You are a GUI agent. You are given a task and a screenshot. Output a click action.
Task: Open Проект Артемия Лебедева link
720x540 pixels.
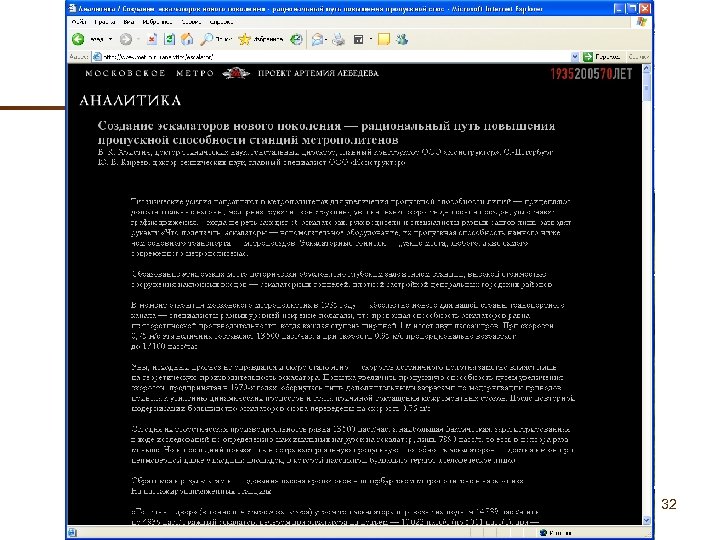[x=318, y=73]
